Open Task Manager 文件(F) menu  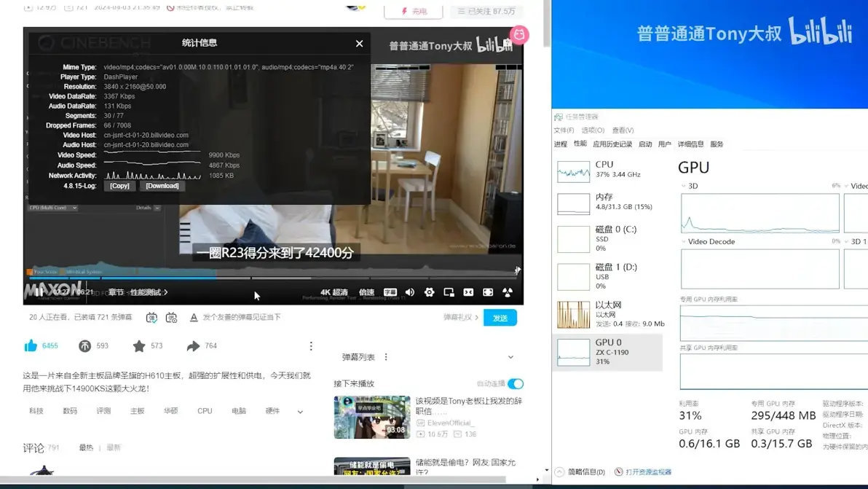tap(564, 130)
